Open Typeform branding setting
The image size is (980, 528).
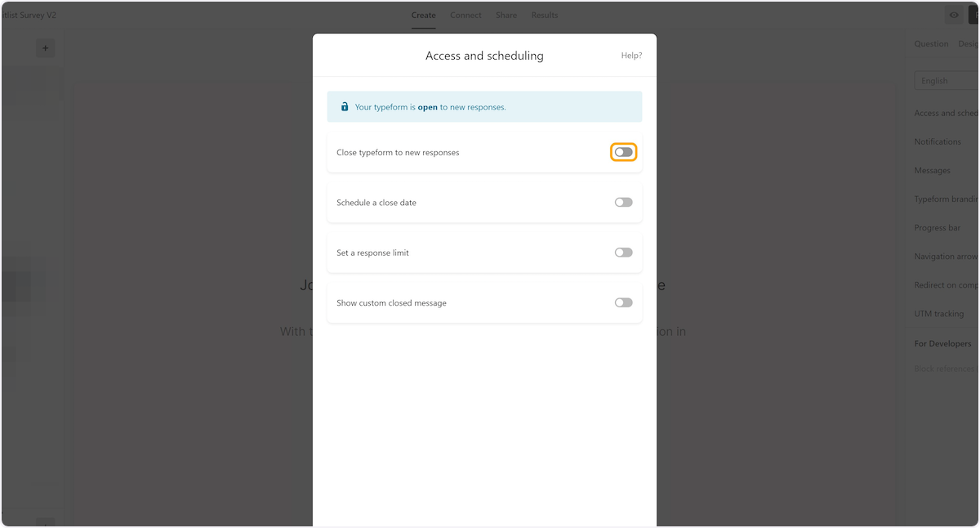(946, 199)
